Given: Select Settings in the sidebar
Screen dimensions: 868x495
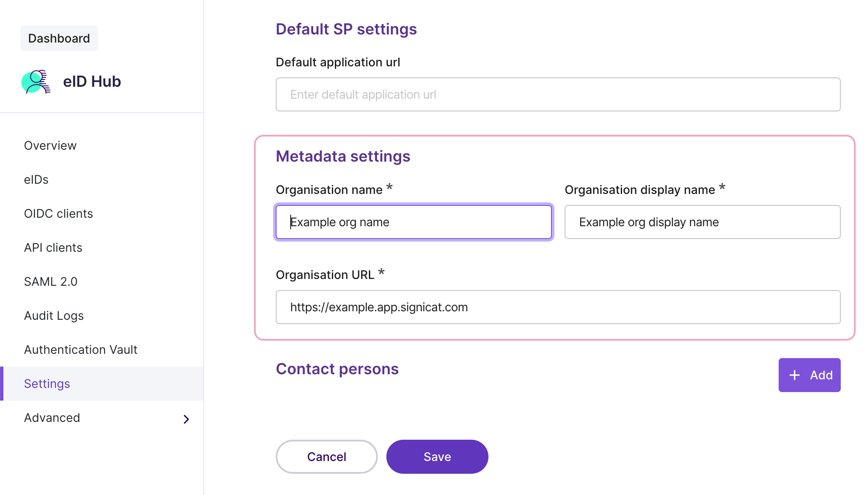Looking at the screenshot, I should 47,383.
